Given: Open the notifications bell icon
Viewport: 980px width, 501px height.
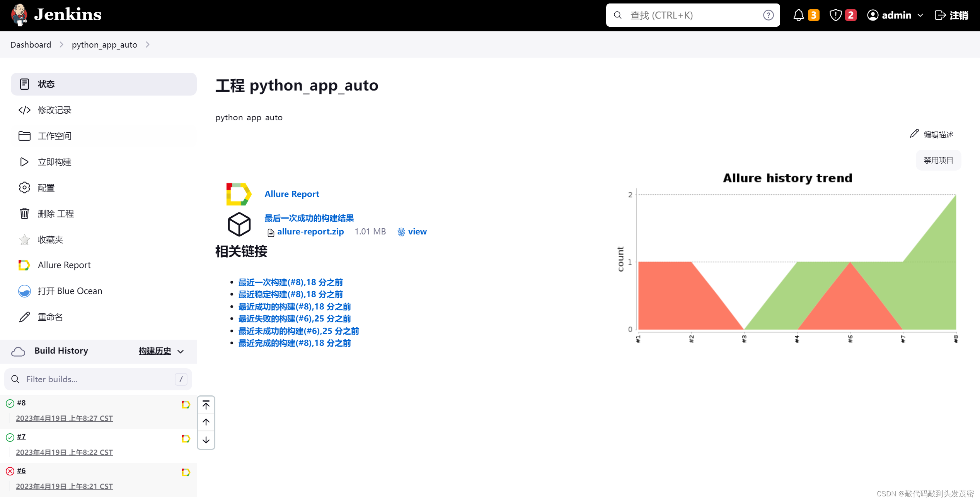Looking at the screenshot, I should coord(798,15).
